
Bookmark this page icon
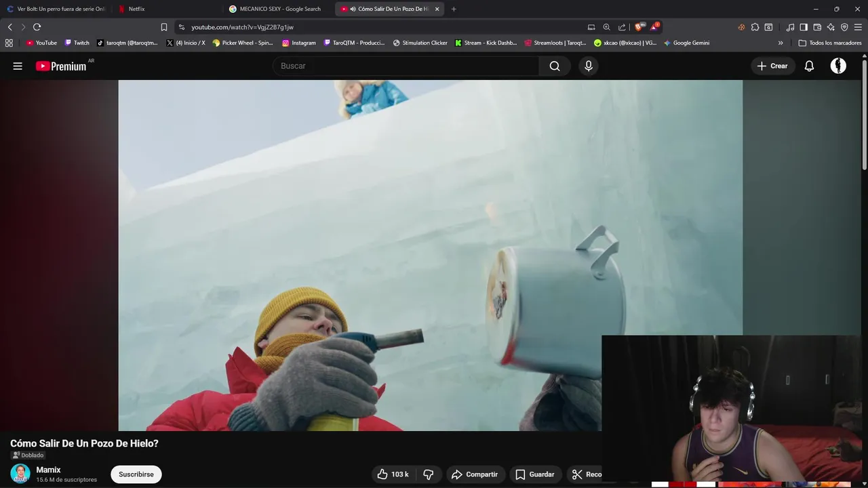point(163,27)
